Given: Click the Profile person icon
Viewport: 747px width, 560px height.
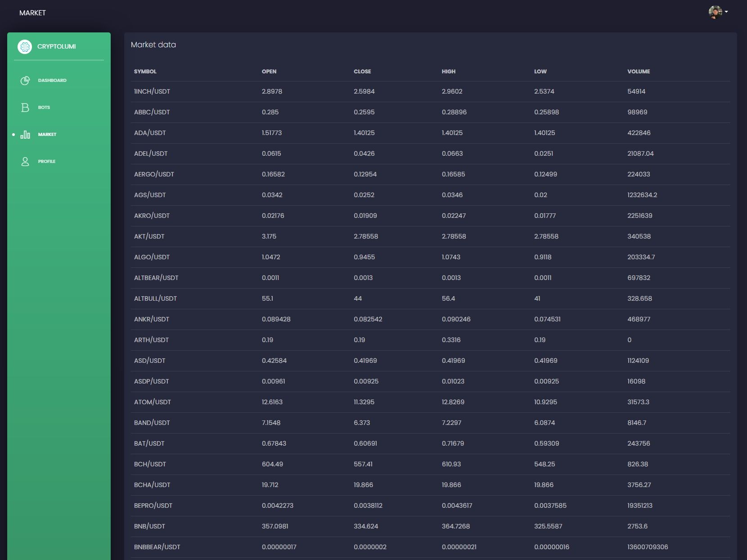Looking at the screenshot, I should 25,161.
